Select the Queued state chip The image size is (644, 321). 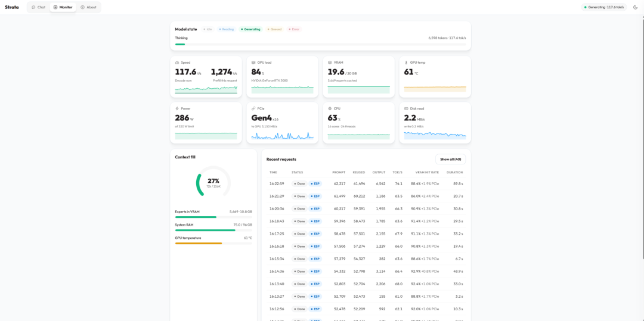click(274, 29)
